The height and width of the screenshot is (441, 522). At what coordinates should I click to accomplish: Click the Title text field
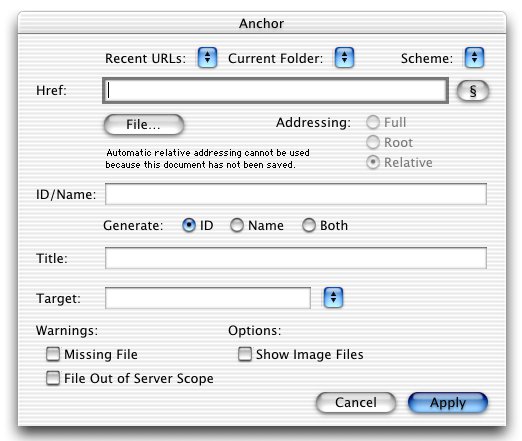point(296,258)
